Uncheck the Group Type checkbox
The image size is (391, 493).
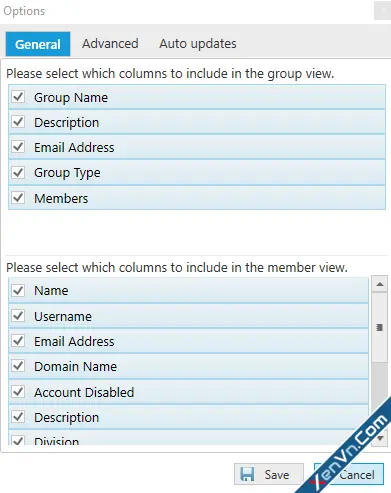click(18, 172)
